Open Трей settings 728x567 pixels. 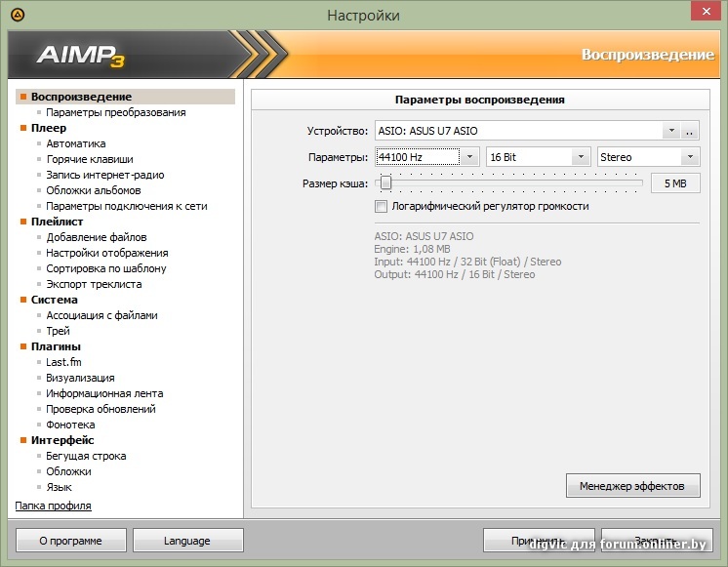(x=58, y=331)
